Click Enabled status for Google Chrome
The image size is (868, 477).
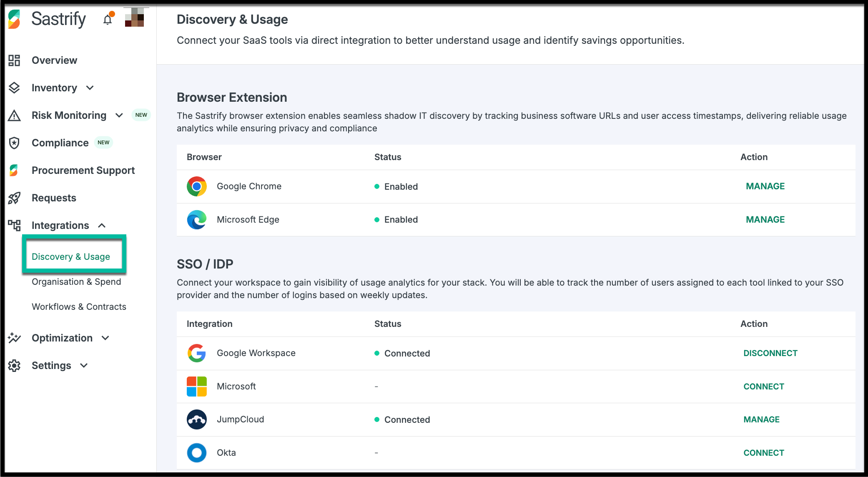point(396,186)
